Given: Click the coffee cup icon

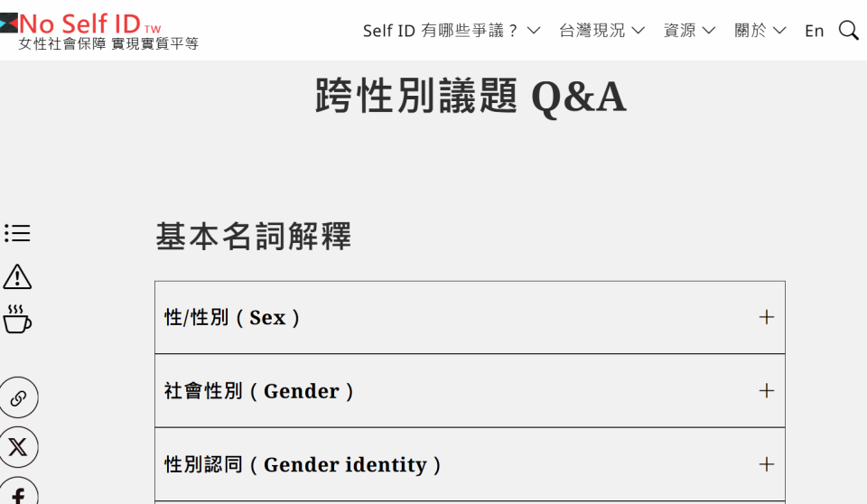Looking at the screenshot, I should (17, 319).
